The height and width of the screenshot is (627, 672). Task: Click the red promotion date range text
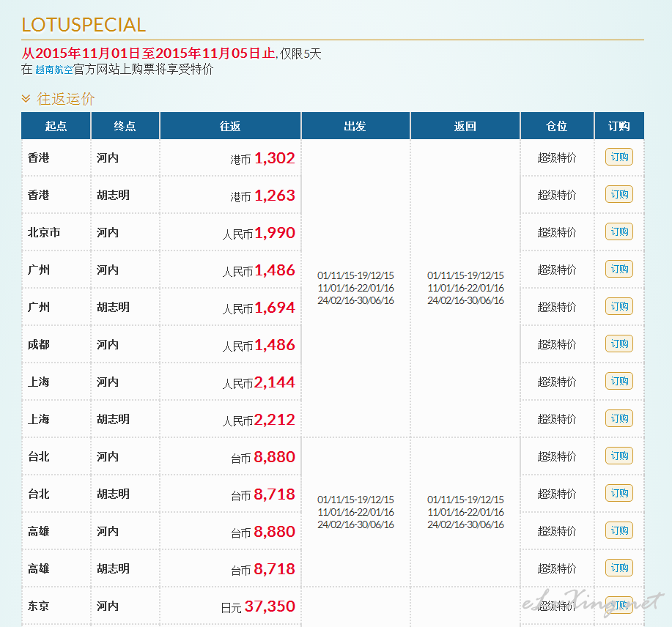coord(148,53)
